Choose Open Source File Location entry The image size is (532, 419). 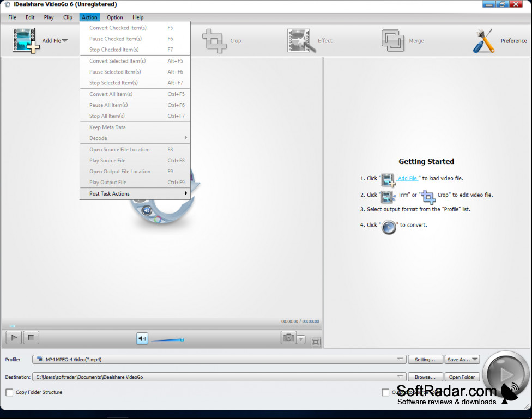pos(135,150)
